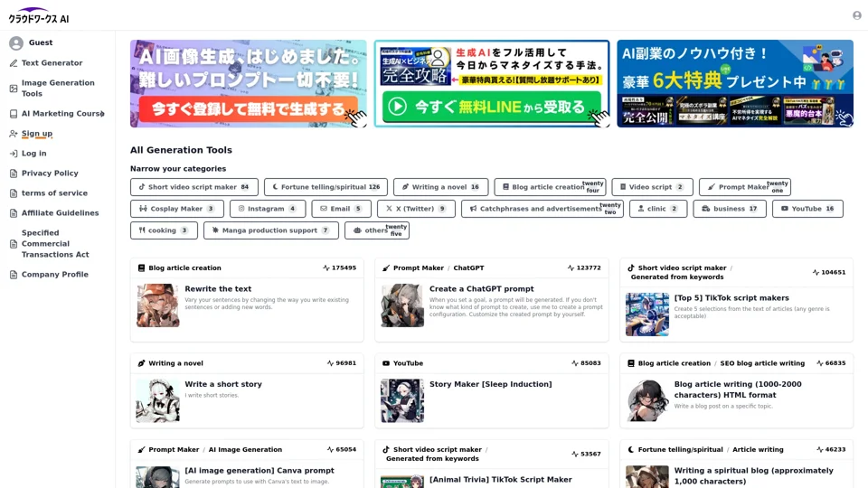Open Specified Commercial Transactions Act page
868x488 pixels.
[x=55, y=244]
